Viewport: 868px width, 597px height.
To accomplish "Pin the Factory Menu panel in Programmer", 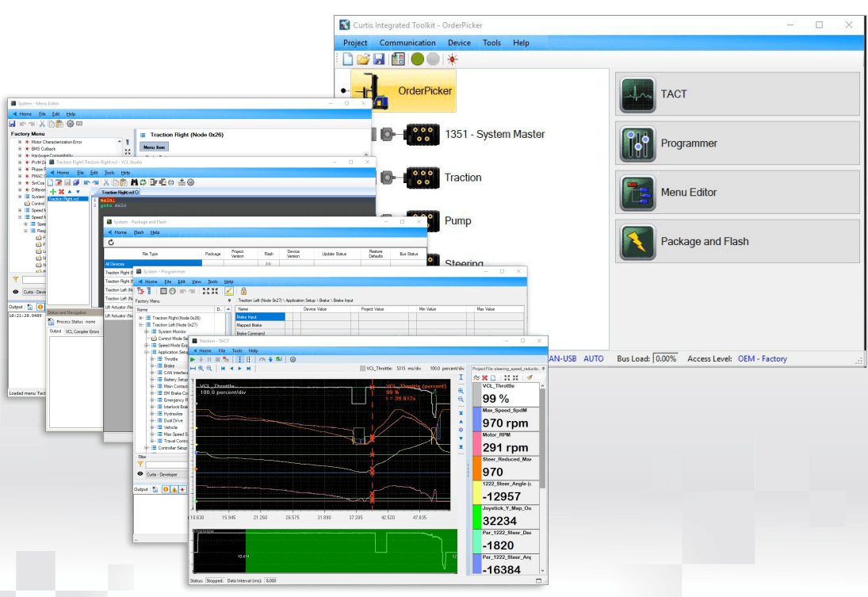I will coord(230,300).
